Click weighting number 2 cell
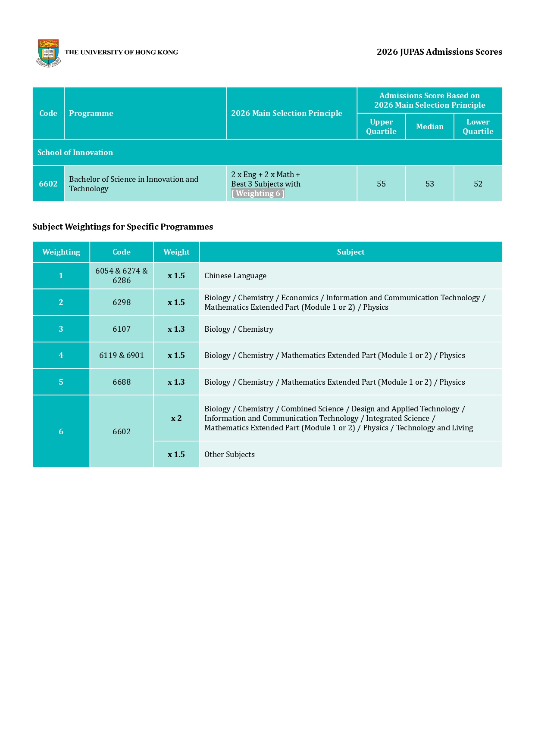 pyautogui.click(x=61, y=302)
